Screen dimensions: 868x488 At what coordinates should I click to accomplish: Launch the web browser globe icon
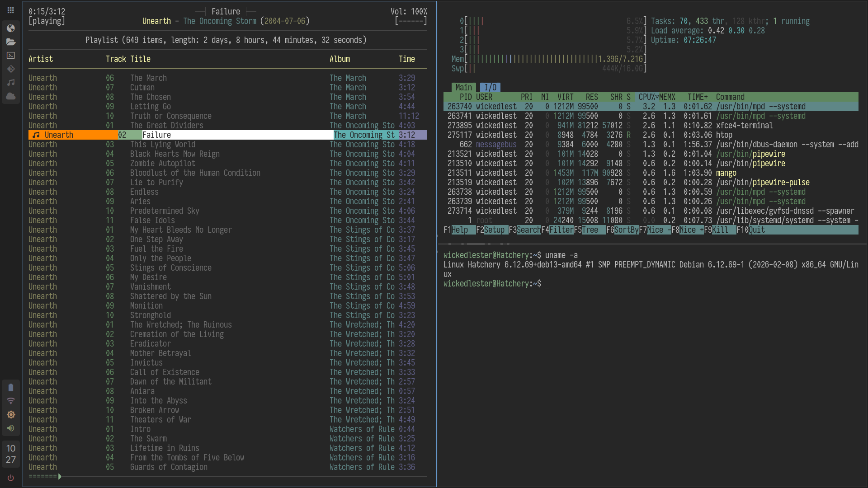[x=11, y=28]
